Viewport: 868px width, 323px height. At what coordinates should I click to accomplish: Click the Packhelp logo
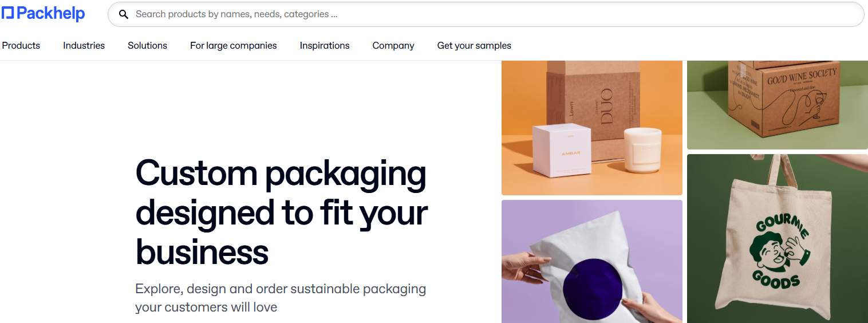pos(44,14)
